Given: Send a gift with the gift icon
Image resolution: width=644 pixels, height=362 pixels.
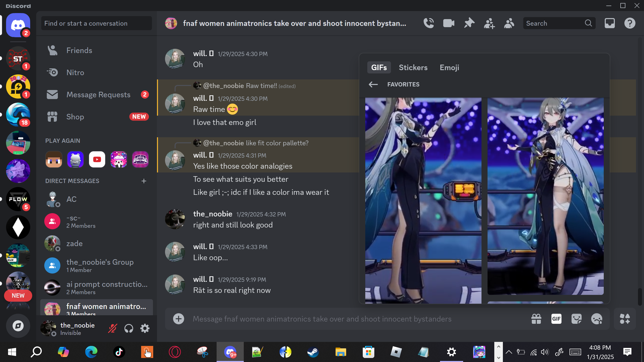Looking at the screenshot, I should point(536,319).
